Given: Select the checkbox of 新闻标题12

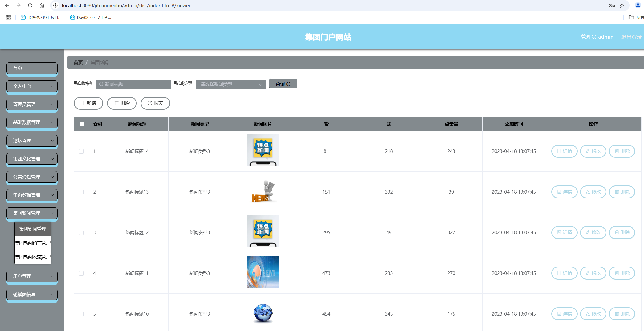Looking at the screenshot, I should coord(81,233).
